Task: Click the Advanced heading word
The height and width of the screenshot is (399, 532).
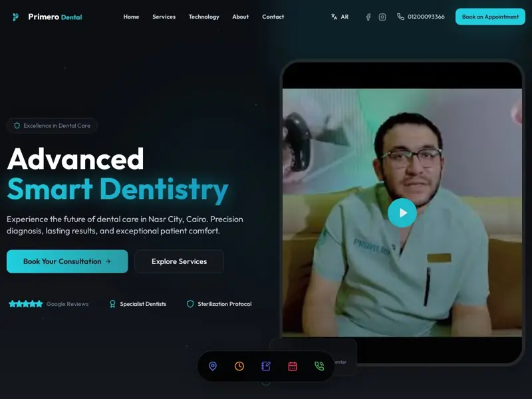Action: (76, 158)
